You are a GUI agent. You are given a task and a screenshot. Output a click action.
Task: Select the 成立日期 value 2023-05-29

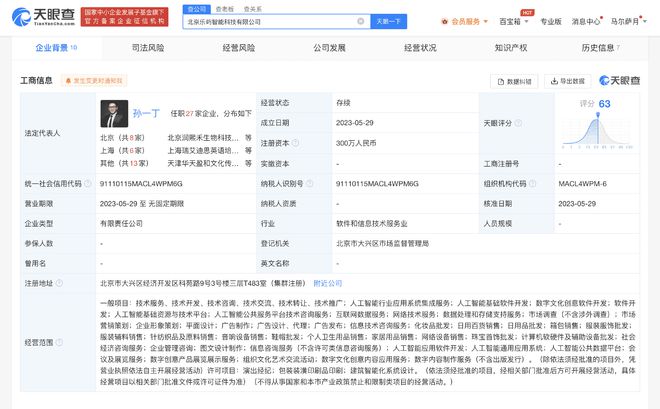(354, 123)
